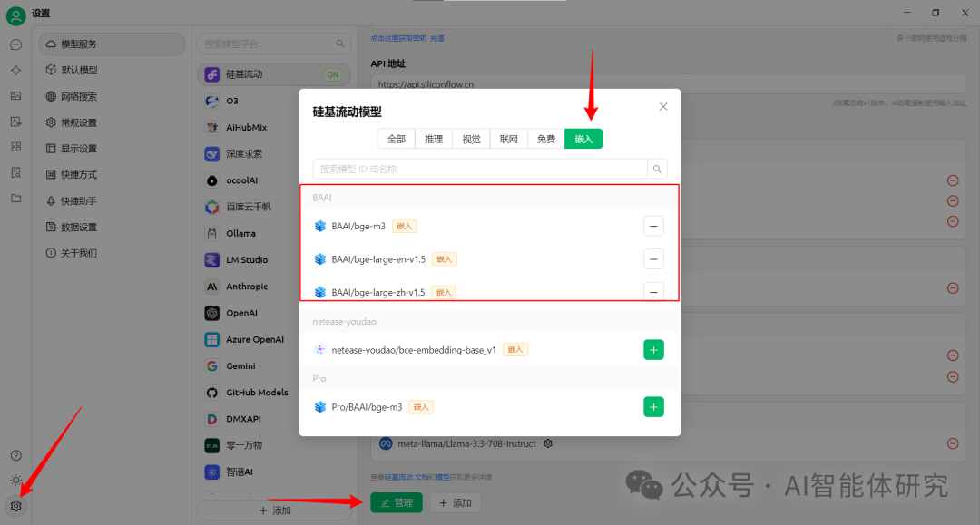Viewport: 980px width, 525px height.
Task: Add netease-youdao/bce-embedding-base_v1 with plus button
Action: [x=653, y=350]
